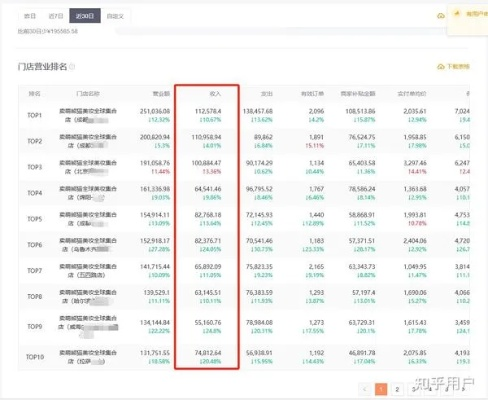Go to pagination page 2
The image size is (488, 400).
397,389
